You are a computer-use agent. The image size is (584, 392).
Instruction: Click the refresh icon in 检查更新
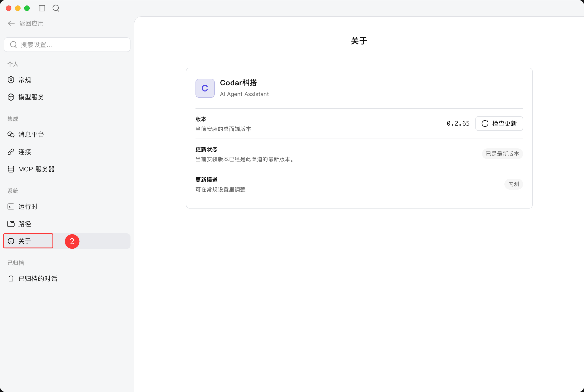tap(485, 124)
